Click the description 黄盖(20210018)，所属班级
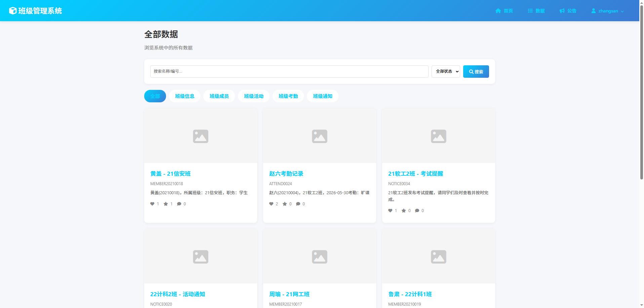This screenshot has width=644, height=308. pyautogui.click(x=199, y=193)
